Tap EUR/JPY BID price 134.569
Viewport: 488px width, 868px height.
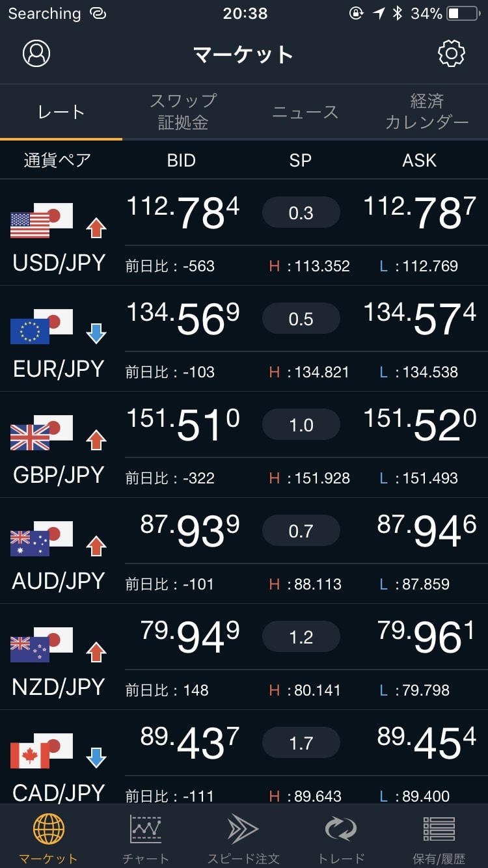click(x=183, y=319)
